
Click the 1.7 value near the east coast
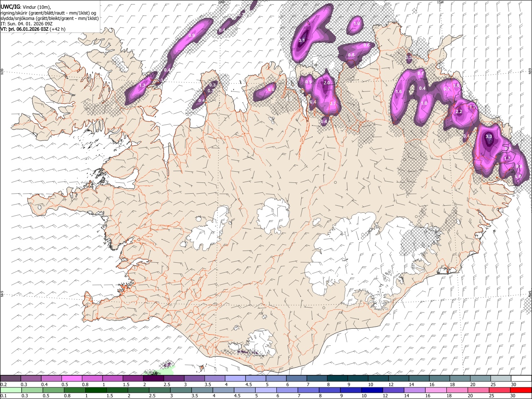point(507,158)
